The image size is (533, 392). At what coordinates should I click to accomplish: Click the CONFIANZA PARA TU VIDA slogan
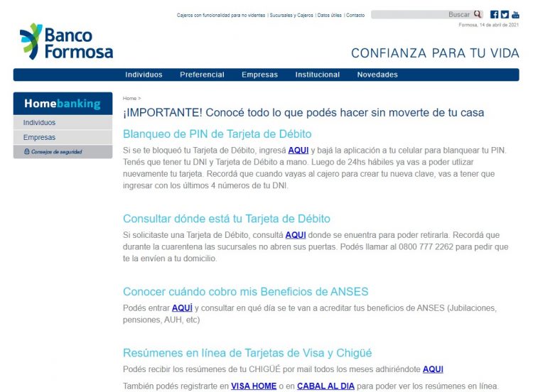coord(435,53)
